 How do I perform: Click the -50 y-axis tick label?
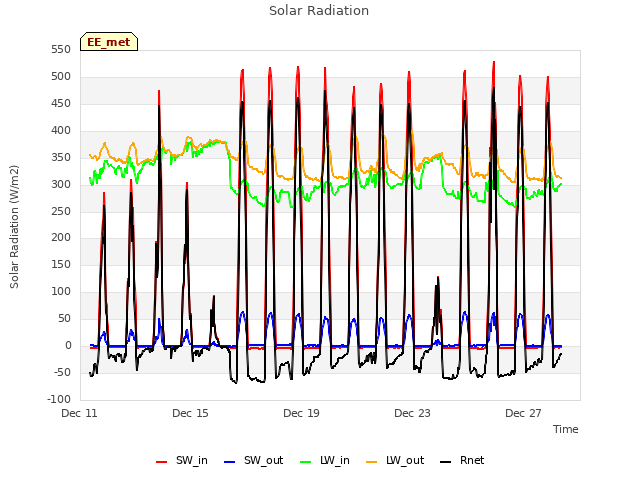62,372
